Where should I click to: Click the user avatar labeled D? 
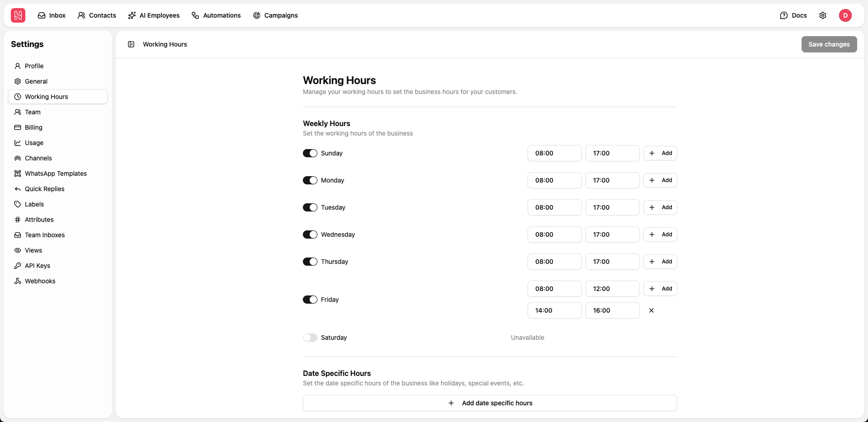pyautogui.click(x=846, y=15)
